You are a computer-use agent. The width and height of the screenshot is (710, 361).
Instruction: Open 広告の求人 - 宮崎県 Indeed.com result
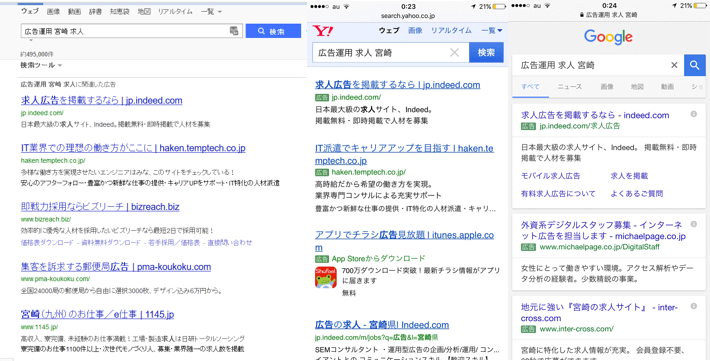[x=382, y=324]
